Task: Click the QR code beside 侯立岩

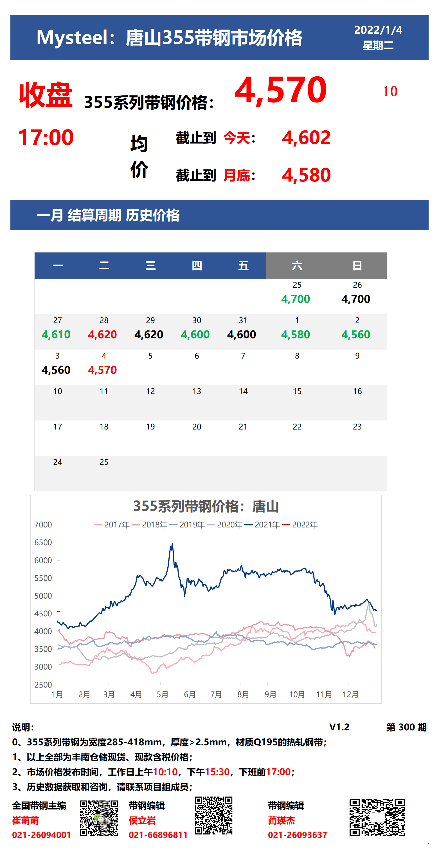Action: click(214, 816)
